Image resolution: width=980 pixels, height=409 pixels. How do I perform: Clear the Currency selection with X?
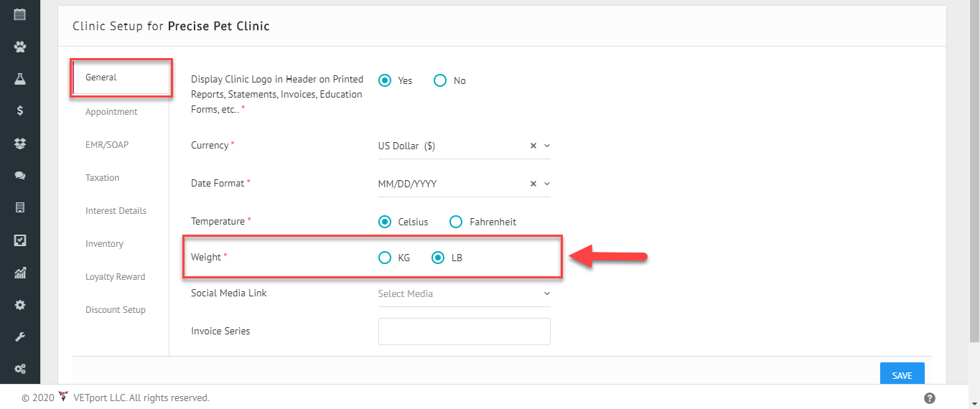click(x=533, y=146)
